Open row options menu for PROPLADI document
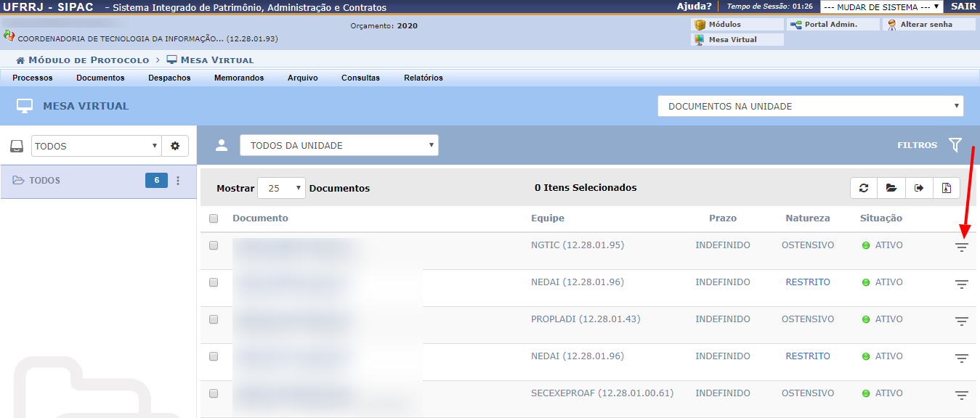Viewport: 980px width, 418px height. [x=962, y=321]
